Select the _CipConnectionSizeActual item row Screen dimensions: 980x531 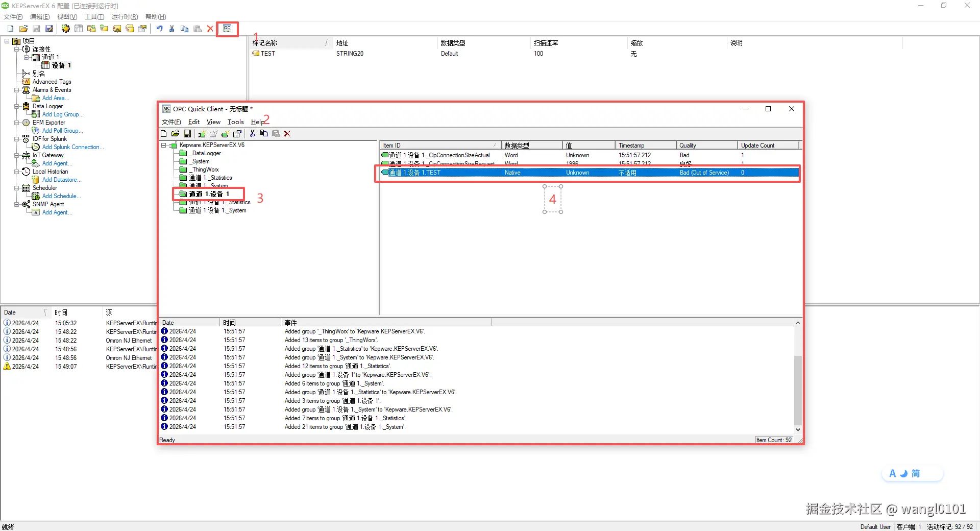tap(590, 155)
